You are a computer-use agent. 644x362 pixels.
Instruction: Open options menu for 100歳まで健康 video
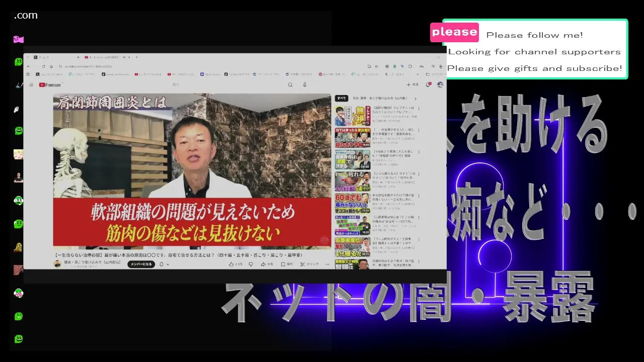pos(419,152)
